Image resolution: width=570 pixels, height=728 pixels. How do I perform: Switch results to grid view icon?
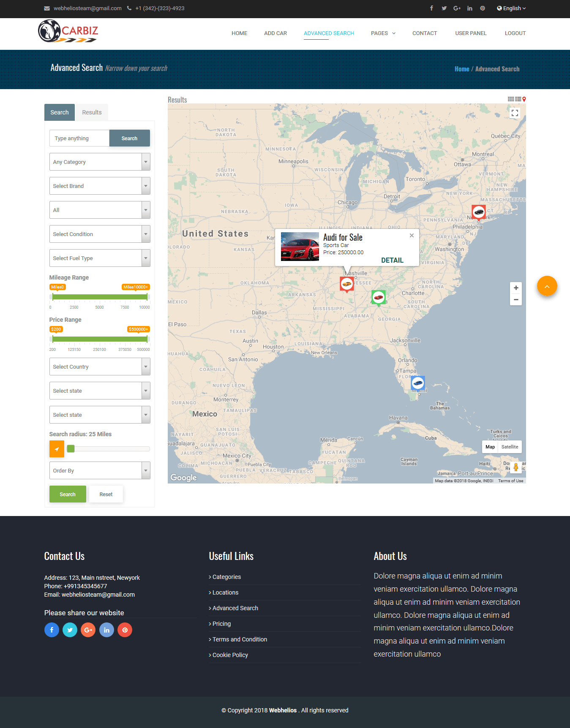(511, 99)
